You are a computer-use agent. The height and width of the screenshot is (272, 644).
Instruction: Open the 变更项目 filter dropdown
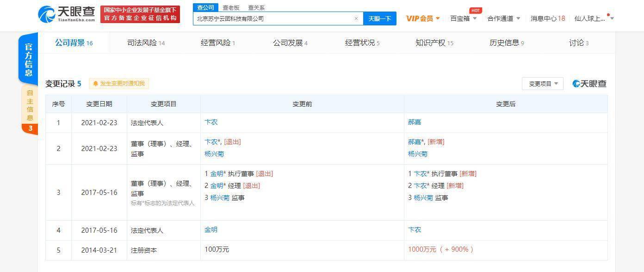543,84
